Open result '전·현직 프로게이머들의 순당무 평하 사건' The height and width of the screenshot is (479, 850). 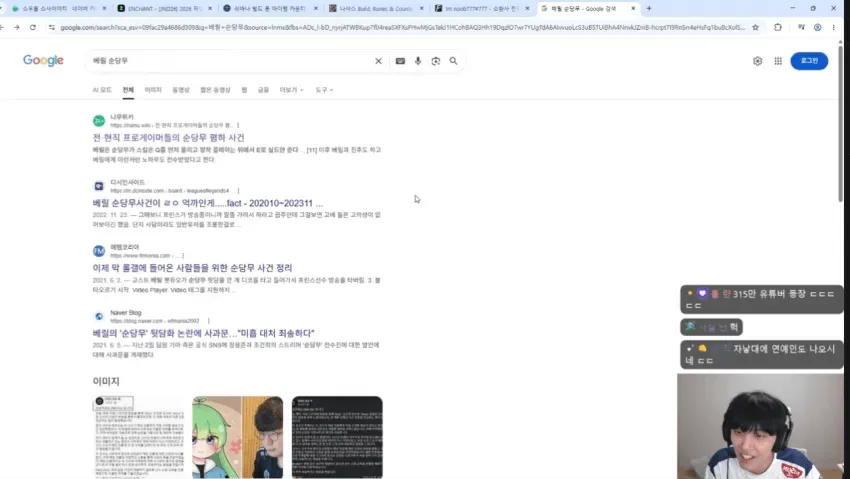169,138
